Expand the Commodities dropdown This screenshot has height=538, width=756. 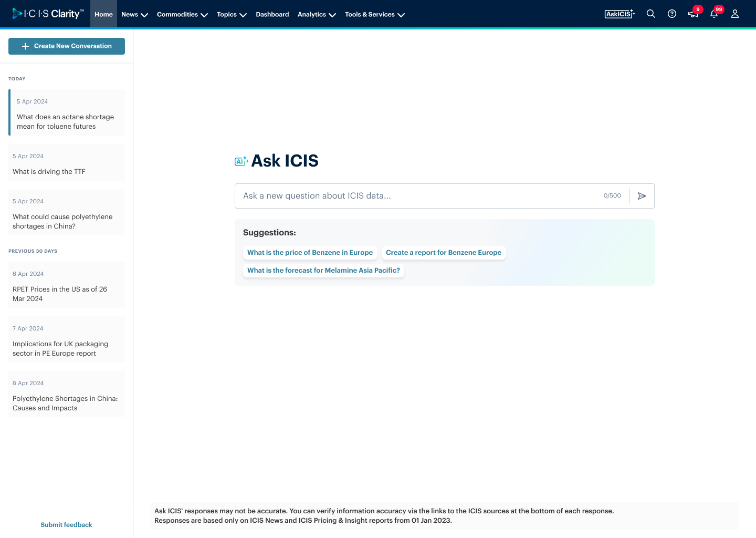(x=182, y=14)
